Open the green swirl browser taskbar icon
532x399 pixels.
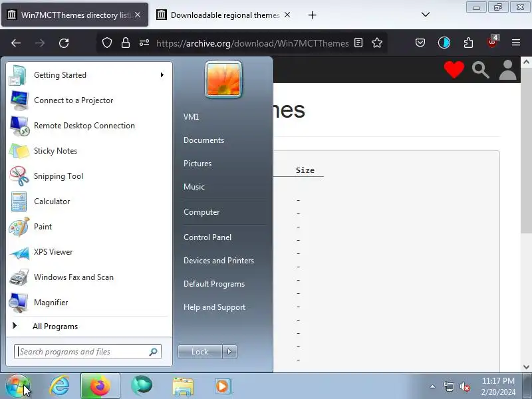[142, 386]
